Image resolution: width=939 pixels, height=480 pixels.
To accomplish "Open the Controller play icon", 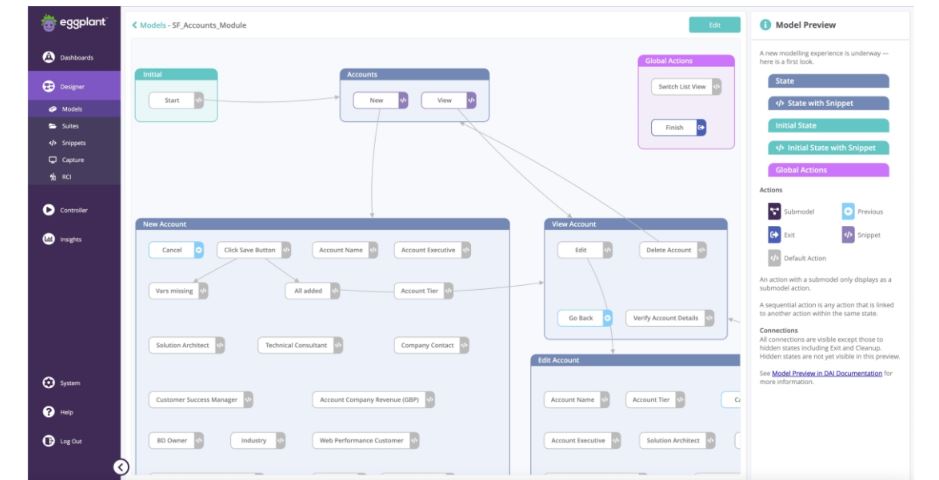I will 49,209.
